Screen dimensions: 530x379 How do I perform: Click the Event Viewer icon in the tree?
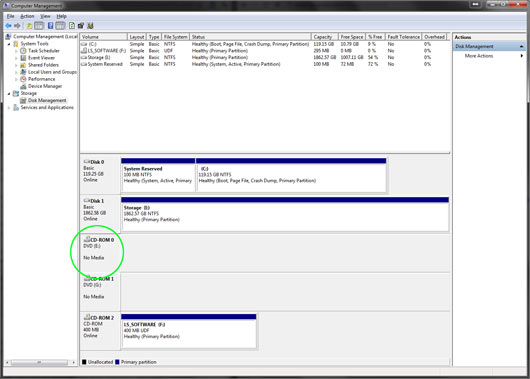click(23, 58)
